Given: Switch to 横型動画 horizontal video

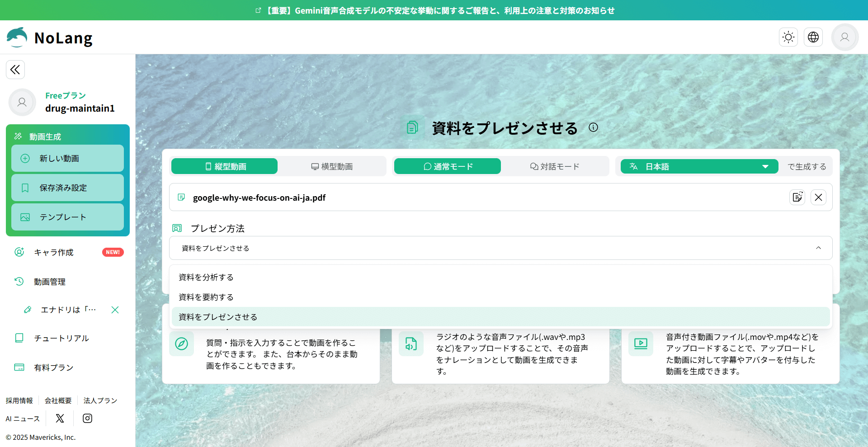Looking at the screenshot, I should [x=332, y=166].
